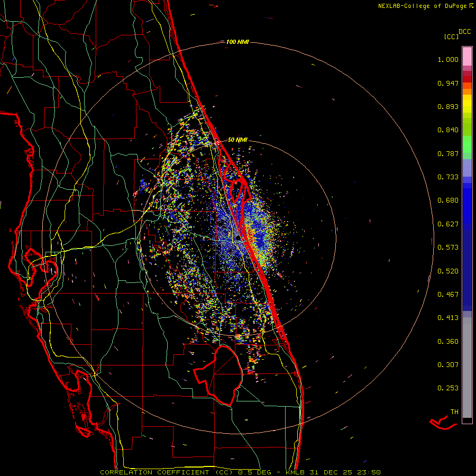Click the 0.573 scale value
The image size is (476, 476).
point(448,248)
